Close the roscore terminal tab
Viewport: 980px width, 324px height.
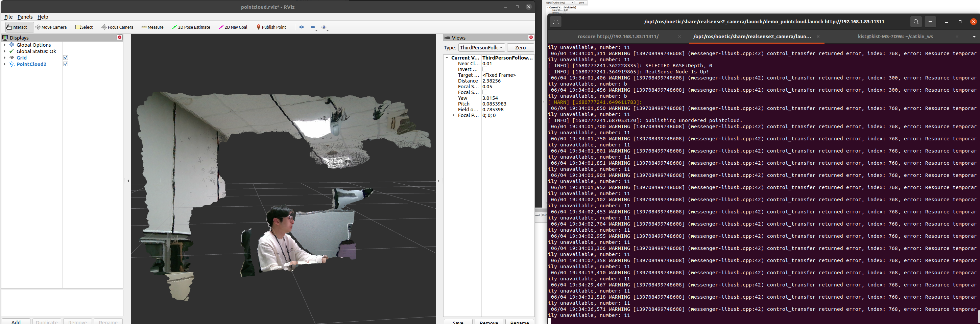[679, 37]
